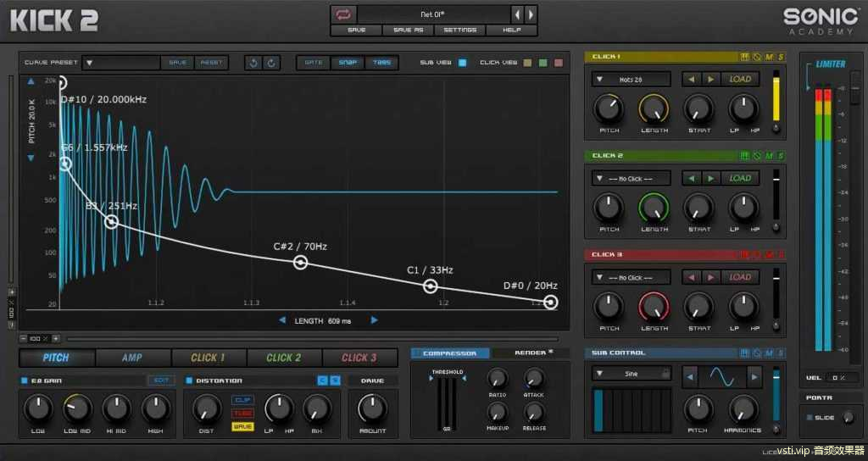The height and width of the screenshot is (461, 868).
Task: Switch to the Click 1 tab
Action: (x=209, y=358)
